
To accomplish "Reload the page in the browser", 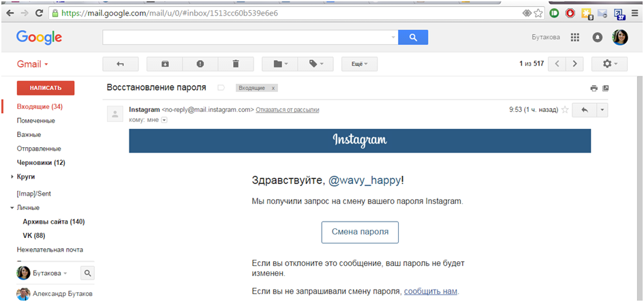I will (40, 13).
